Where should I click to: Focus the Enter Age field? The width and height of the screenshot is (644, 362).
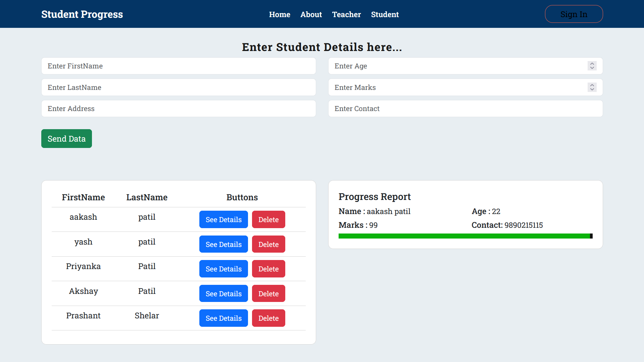click(465, 66)
